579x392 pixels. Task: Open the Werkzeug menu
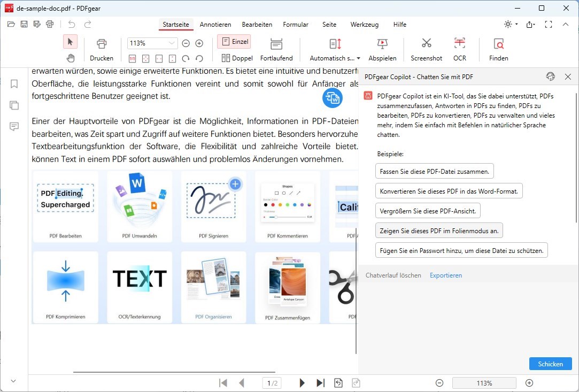(x=364, y=24)
